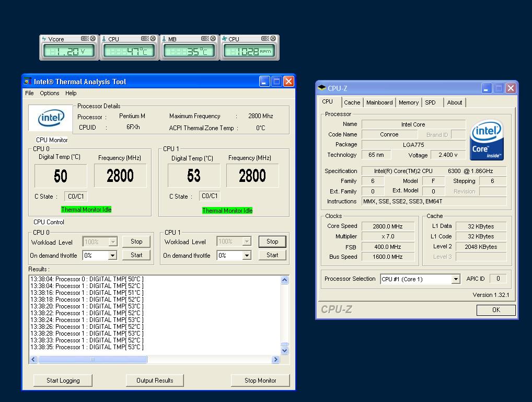This screenshot has width=532, height=402.
Task: Click result line 13:38:04 Processor 0
Action: (x=87, y=279)
